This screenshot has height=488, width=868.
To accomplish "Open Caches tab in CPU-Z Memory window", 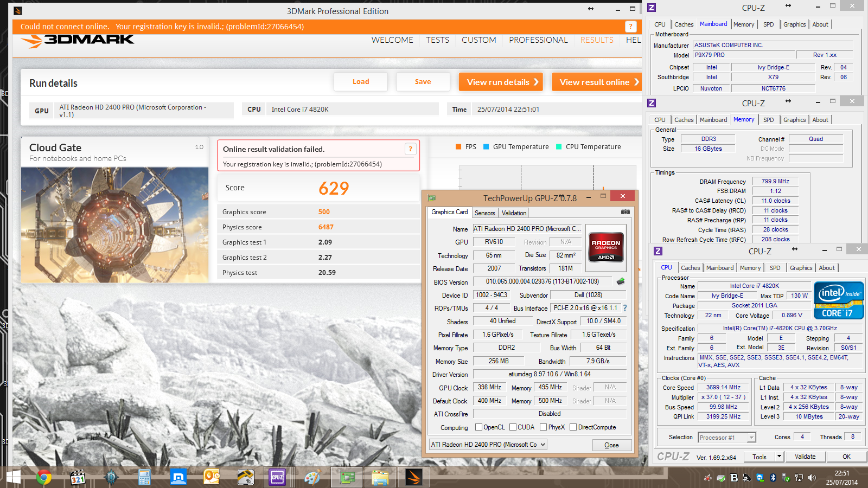I will tap(684, 120).
